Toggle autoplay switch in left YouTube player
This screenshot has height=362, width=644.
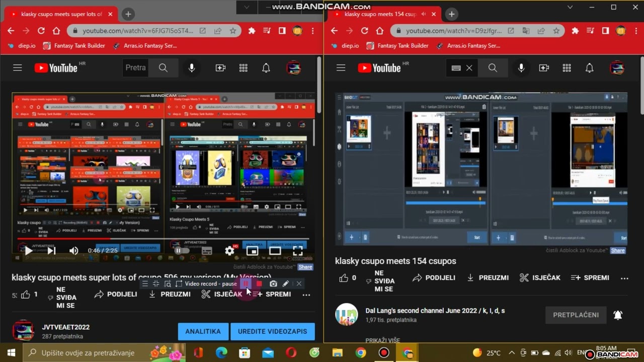(182, 250)
